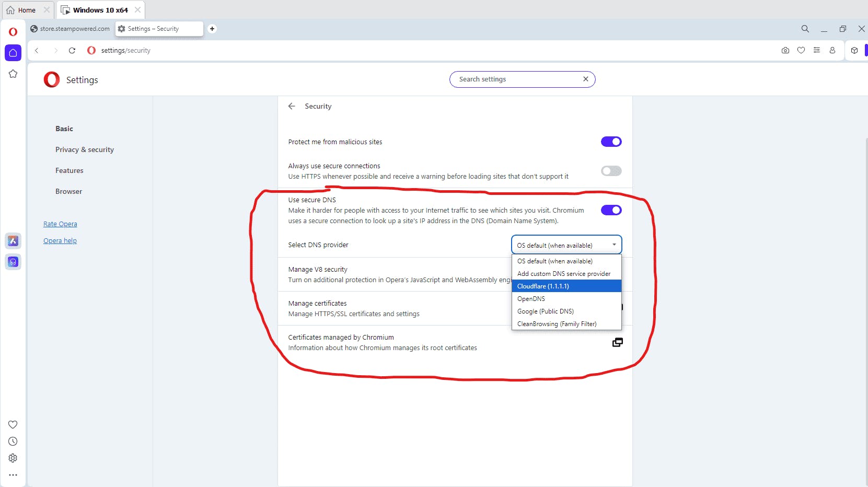Open the extensions cube icon

854,51
